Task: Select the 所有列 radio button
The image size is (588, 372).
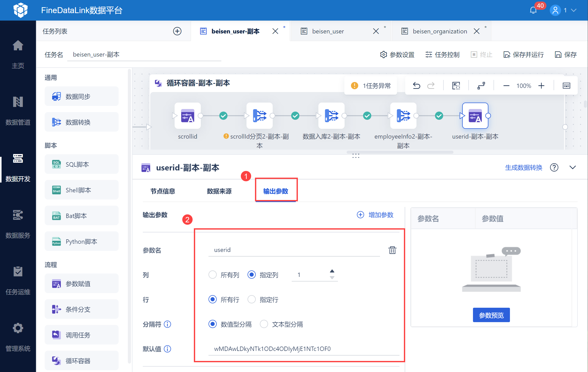Action: click(x=213, y=275)
